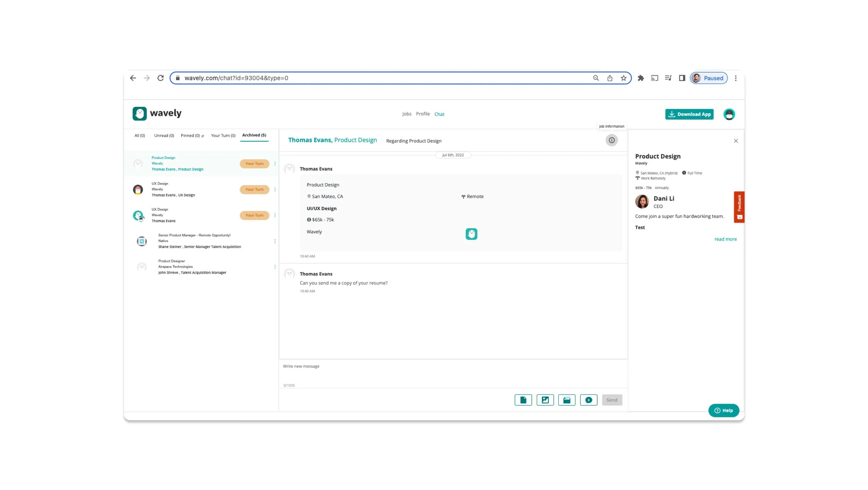Attach an image to the message
The image size is (868, 490).
545,400
